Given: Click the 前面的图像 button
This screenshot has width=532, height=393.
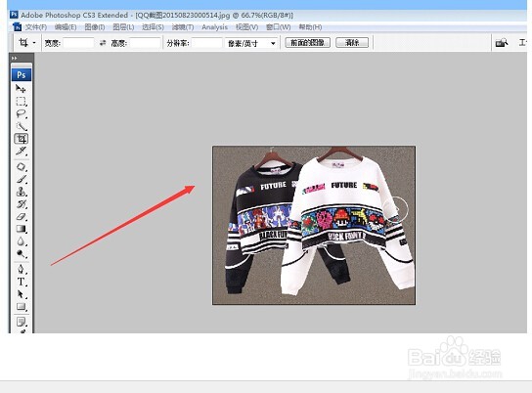Looking at the screenshot, I should tap(308, 42).
